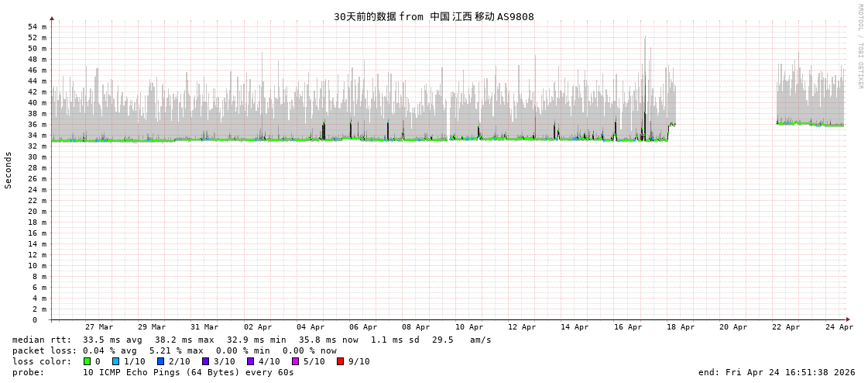Click the 10 Apr date label

[469, 327]
